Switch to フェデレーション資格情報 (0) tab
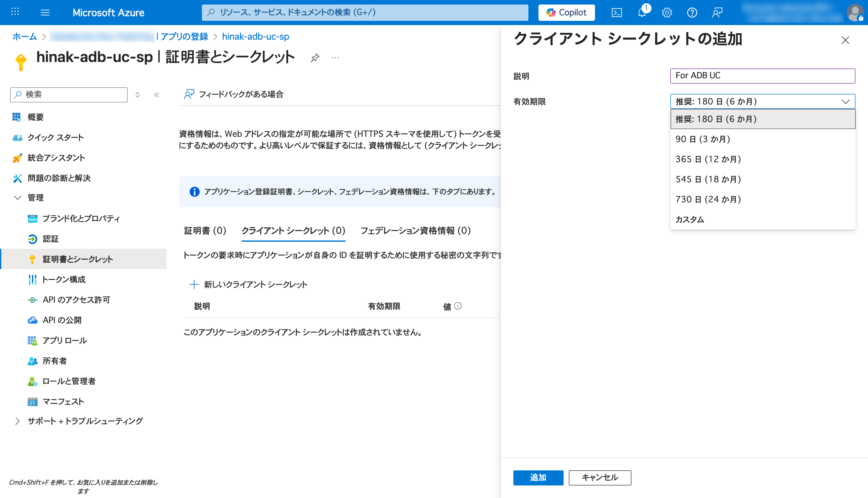The width and height of the screenshot is (868, 498). [415, 230]
